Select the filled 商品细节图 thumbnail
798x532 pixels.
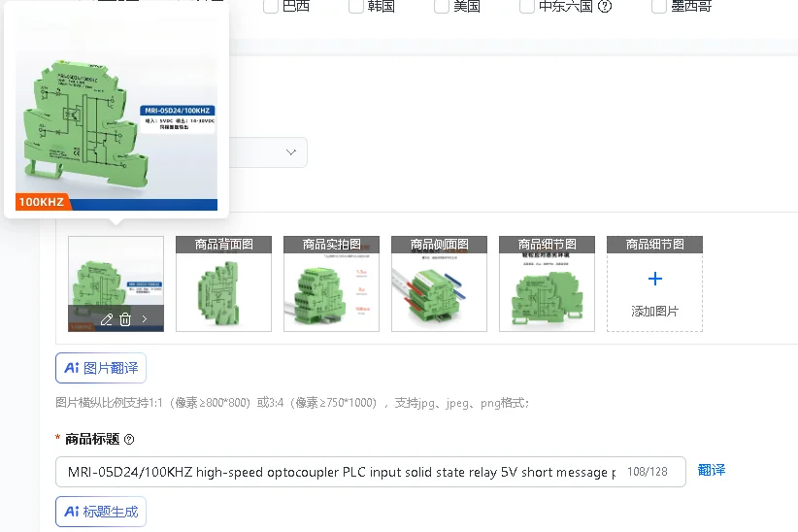(x=548, y=283)
